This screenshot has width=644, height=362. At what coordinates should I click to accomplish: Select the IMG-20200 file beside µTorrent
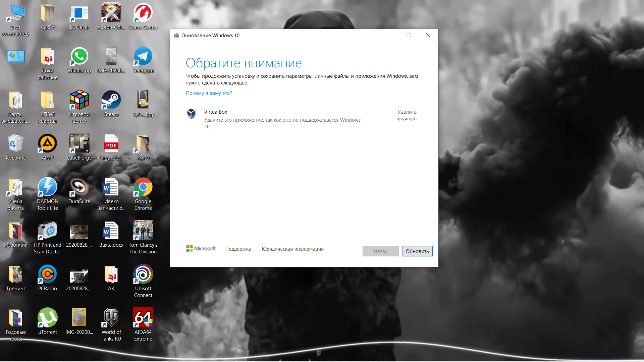79,322
